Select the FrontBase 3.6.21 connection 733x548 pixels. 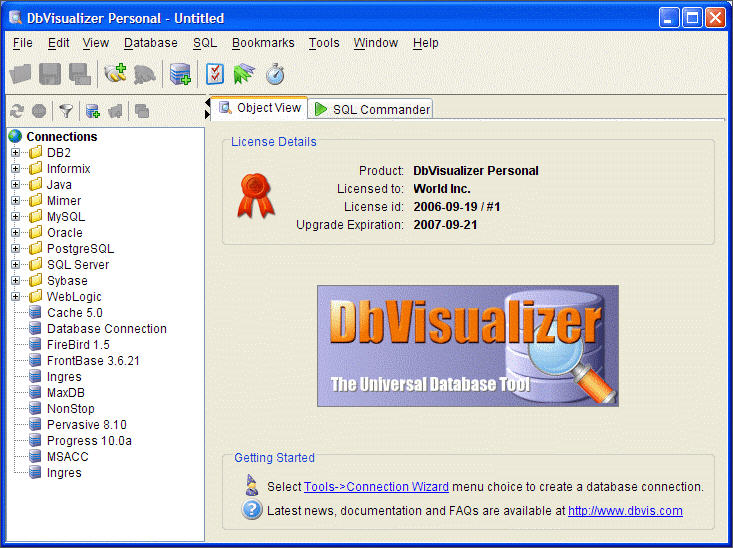pyautogui.click(x=93, y=361)
